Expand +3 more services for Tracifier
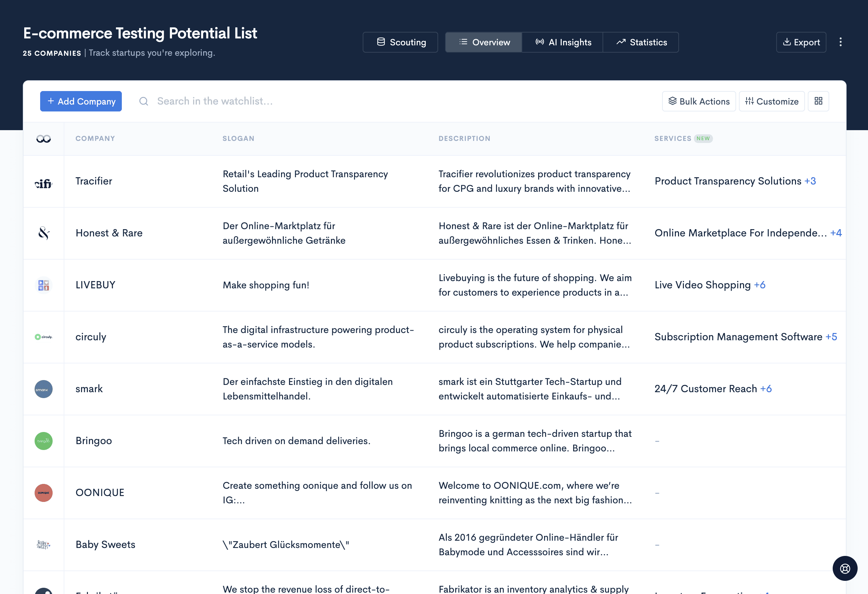 810,181
